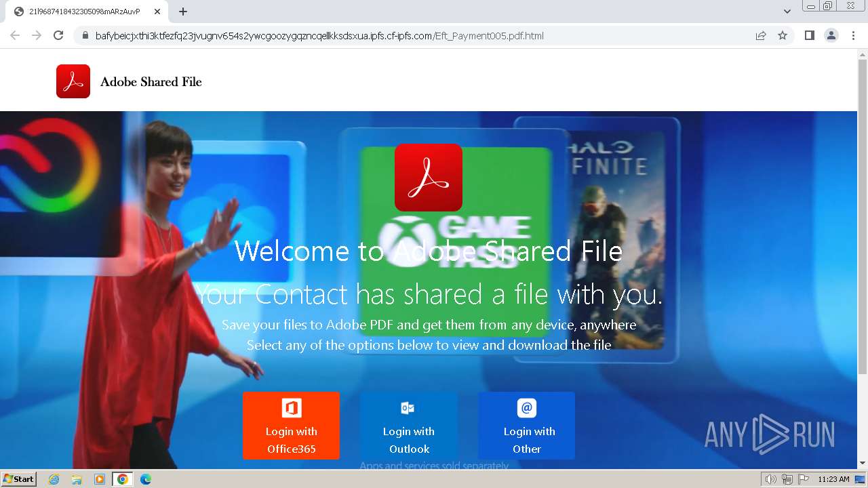Click 'Select any of the options below' text
This screenshot has width=868, height=488.
(x=429, y=345)
